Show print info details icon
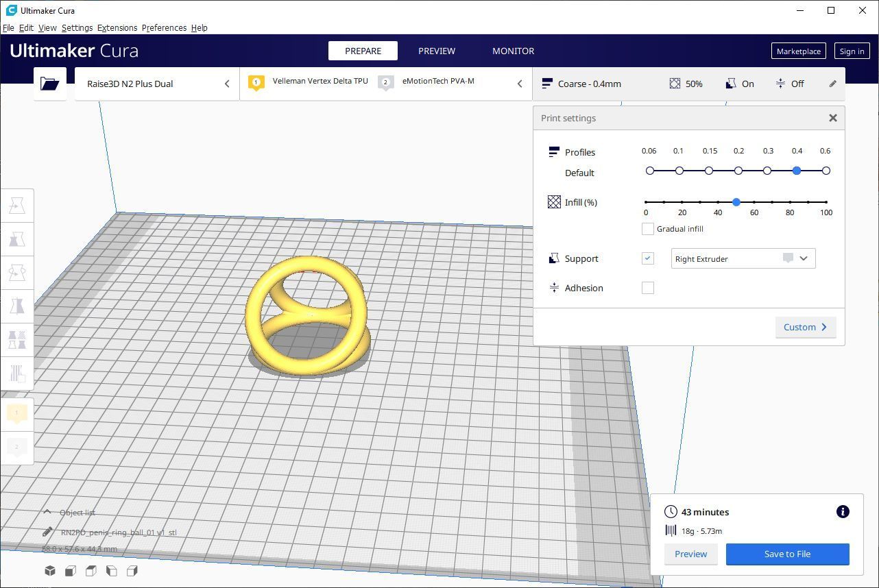This screenshot has width=879, height=588. point(843,512)
